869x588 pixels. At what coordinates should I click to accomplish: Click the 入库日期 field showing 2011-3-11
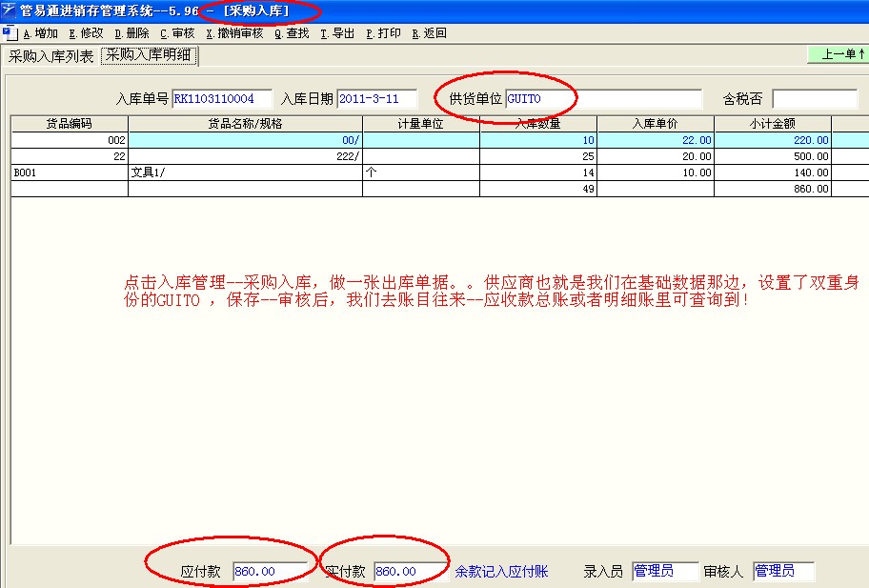coord(376,99)
